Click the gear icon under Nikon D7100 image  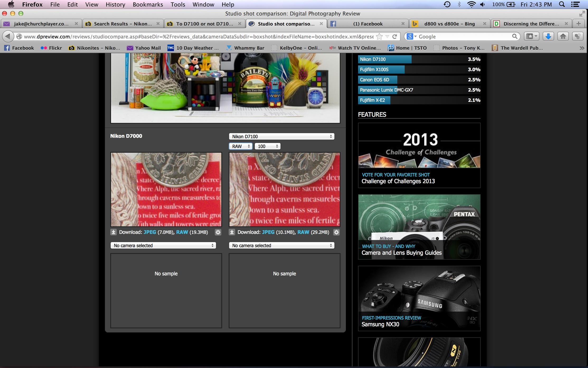point(336,232)
